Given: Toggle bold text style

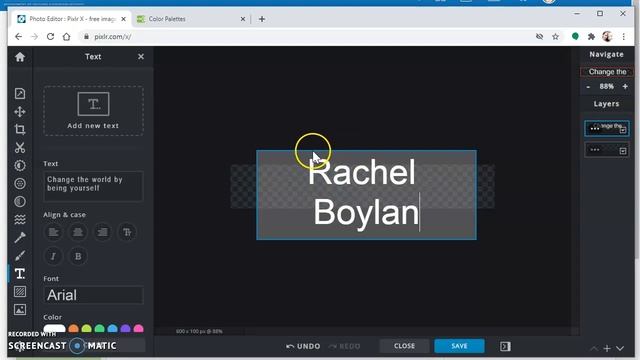Looking at the screenshot, I should pos(78,256).
